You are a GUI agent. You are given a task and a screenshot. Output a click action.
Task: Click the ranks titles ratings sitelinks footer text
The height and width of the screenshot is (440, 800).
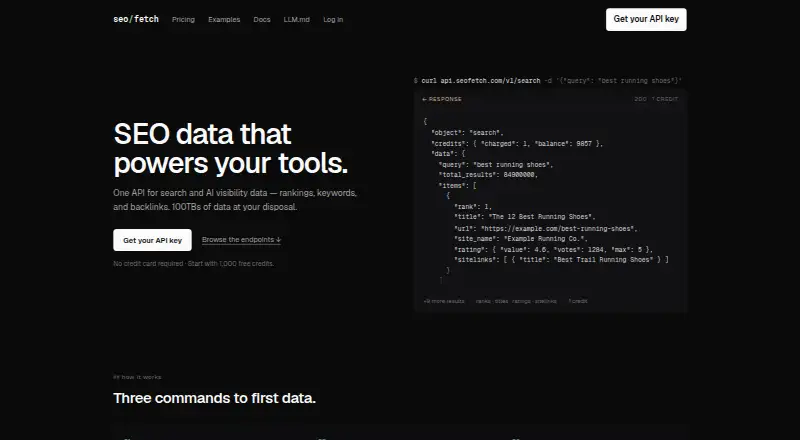coord(516,301)
